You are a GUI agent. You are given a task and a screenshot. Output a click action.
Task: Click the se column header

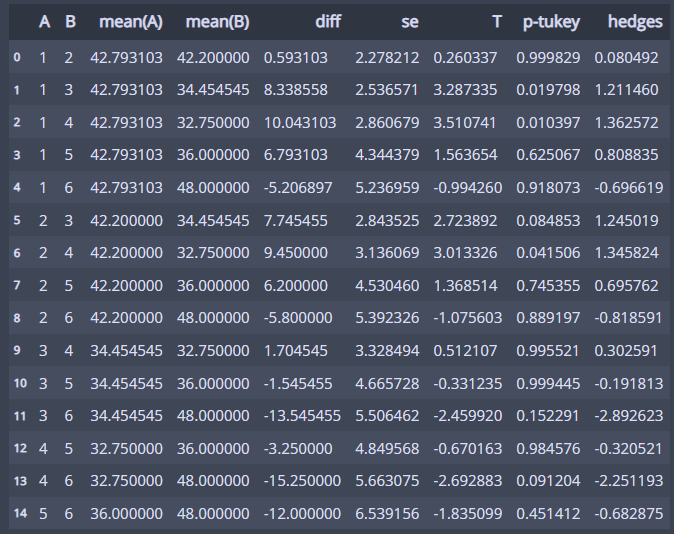pos(410,22)
